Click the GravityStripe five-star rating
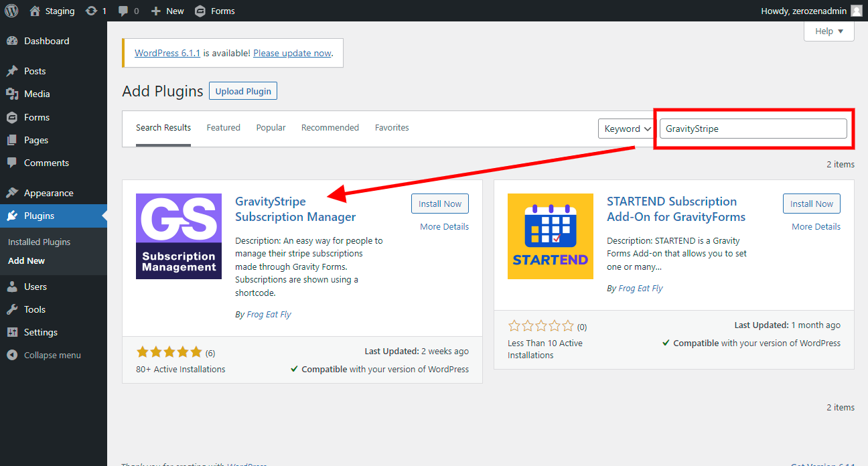868x466 pixels. coord(169,352)
